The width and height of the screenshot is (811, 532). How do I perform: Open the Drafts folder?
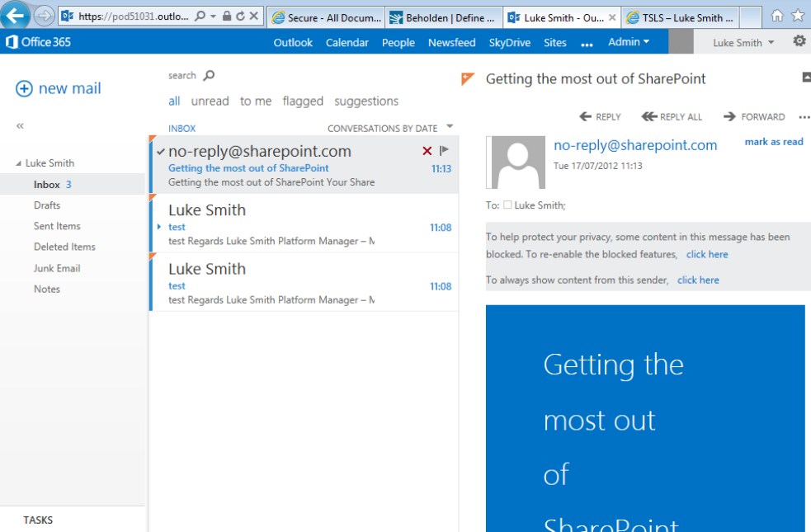pos(47,205)
